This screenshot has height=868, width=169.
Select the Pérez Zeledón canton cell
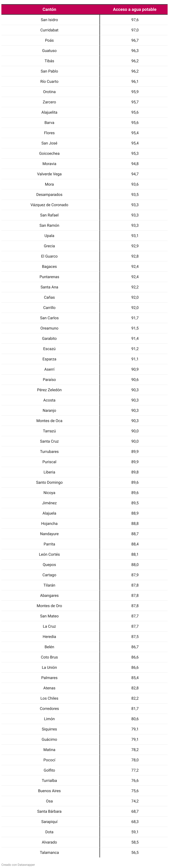tap(49, 390)
